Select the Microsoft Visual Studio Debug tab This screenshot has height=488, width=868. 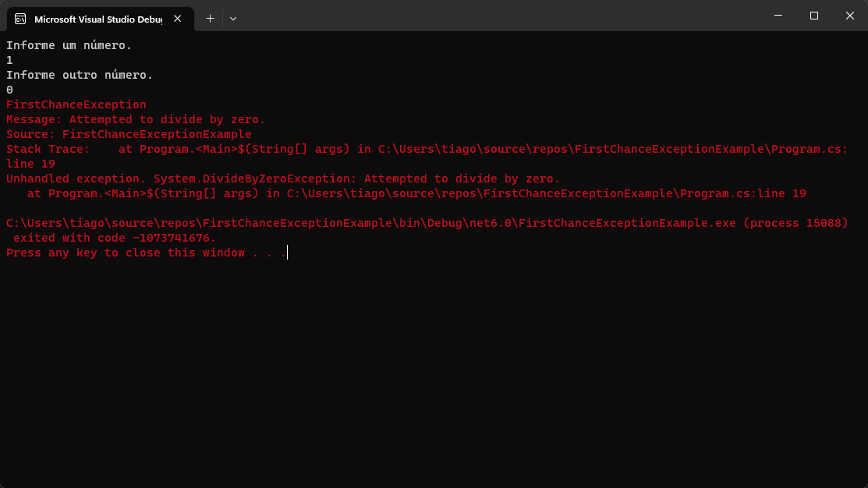100,19
